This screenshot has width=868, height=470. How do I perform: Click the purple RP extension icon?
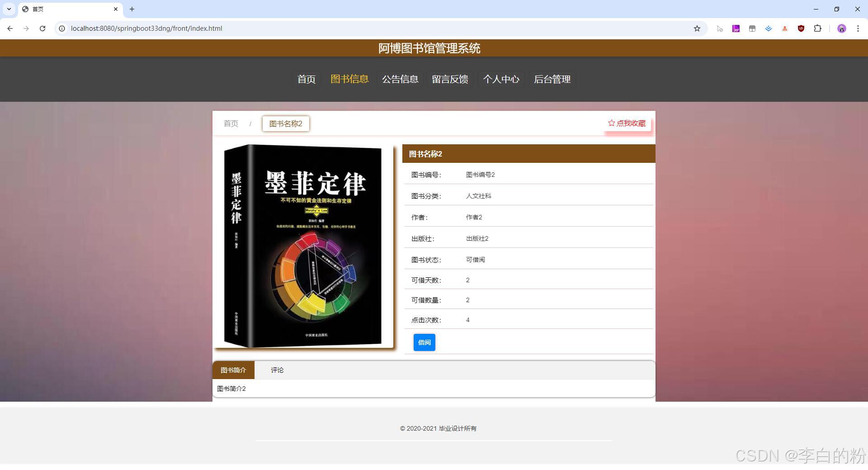[x=736, y=28]
